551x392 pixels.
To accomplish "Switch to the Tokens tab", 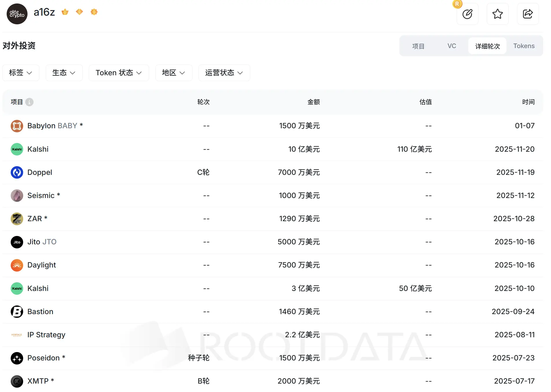I will pos(524,46).
